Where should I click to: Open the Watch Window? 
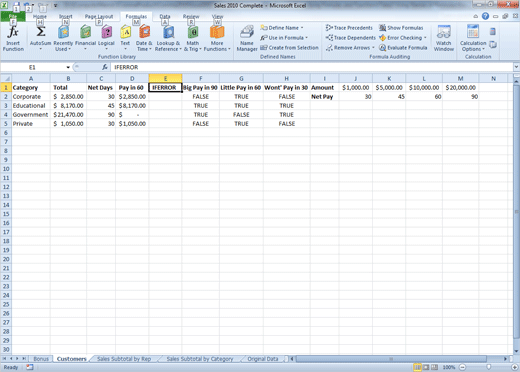(444, 39)
